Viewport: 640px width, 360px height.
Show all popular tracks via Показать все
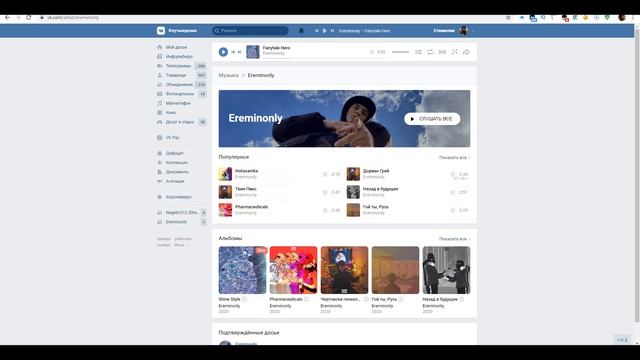(454, 158)
